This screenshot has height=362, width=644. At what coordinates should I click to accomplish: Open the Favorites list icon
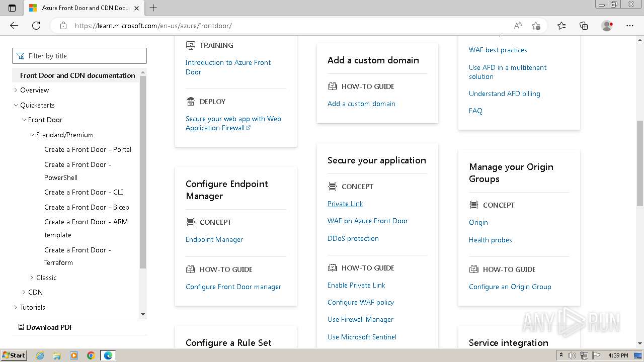click(x=561, y=26)
